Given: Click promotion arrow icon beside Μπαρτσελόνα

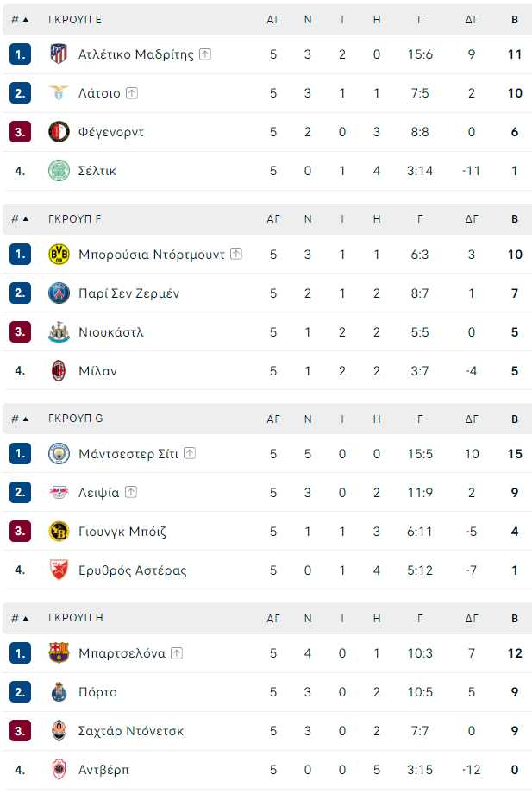Looking at the screenshot, I should 177,652.
